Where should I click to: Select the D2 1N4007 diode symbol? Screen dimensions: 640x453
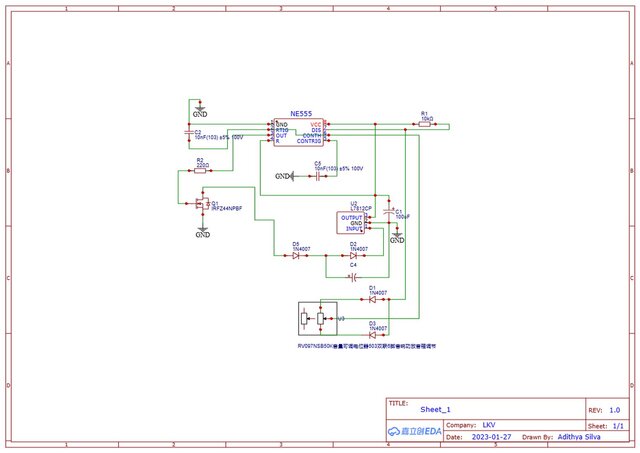click(x=353, y=255)
